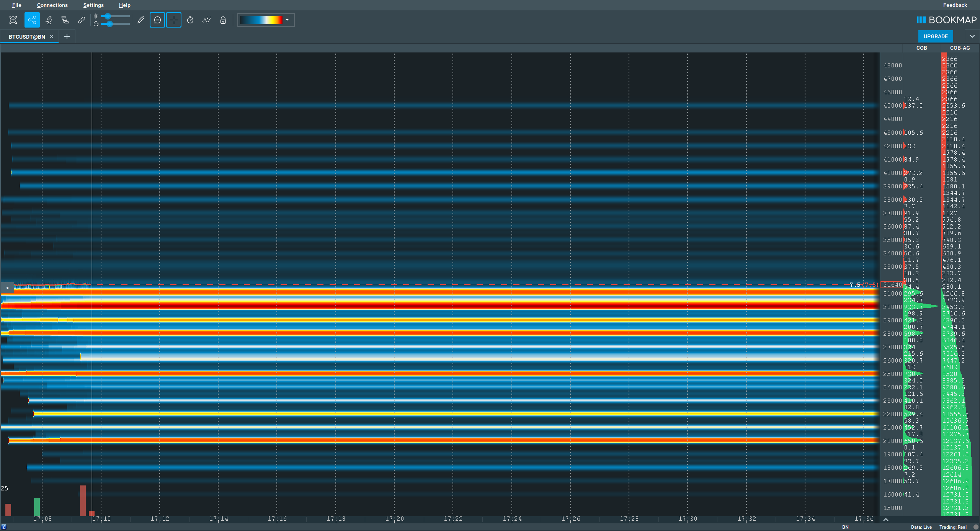This screenshot has height=531, width=980.
Task: Click the brightness sun icon
Action: coord(96,16)
